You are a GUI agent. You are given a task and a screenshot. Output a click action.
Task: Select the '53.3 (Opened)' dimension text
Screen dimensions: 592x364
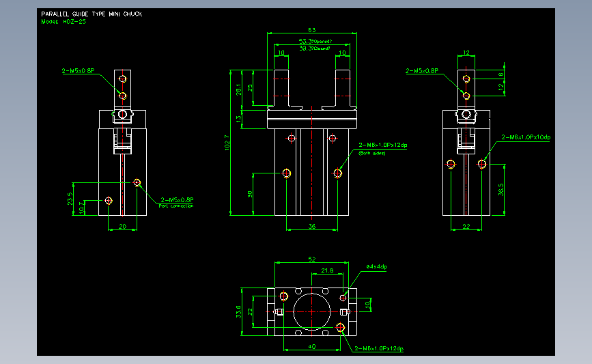pyautogui.click(x=315, y=41)
